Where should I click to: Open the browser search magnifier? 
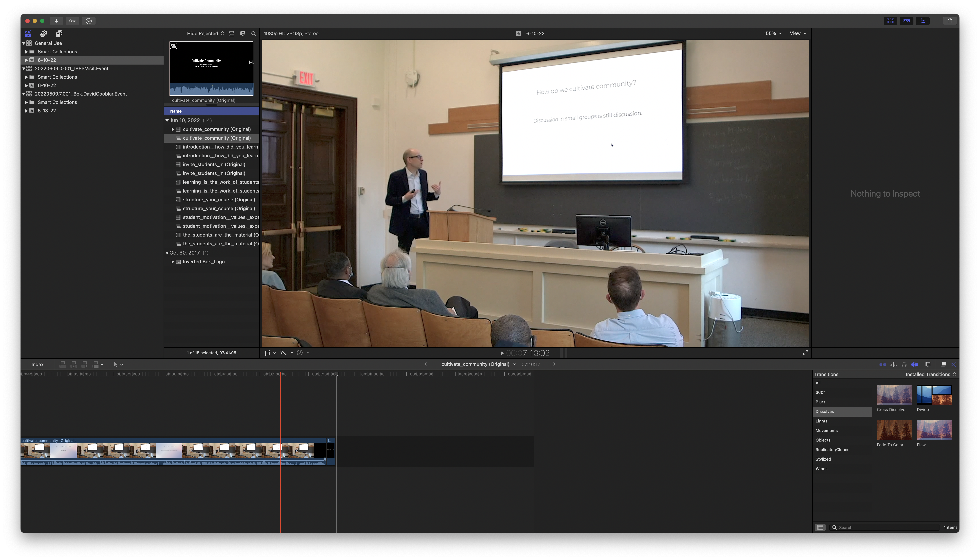[x=253, y=34]
